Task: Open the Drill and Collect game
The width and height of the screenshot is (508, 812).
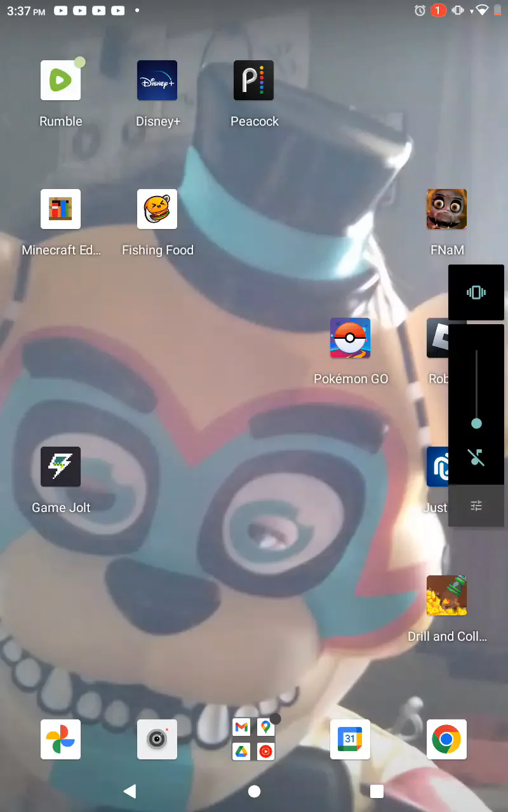Action: pyautogui.click(x=447, y=596)
